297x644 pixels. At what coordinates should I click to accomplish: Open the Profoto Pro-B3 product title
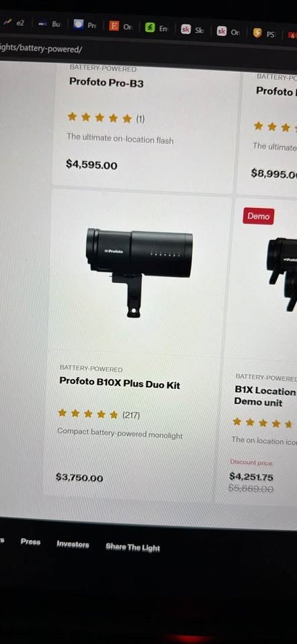click(x=107, y=83)
